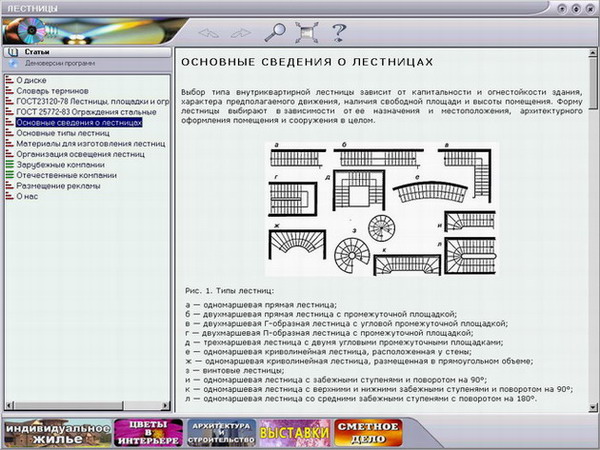The height and width of the screenshot is (450, 600).
Task: Open the Размещение рекламы page
Action: [x=58, y=186]
